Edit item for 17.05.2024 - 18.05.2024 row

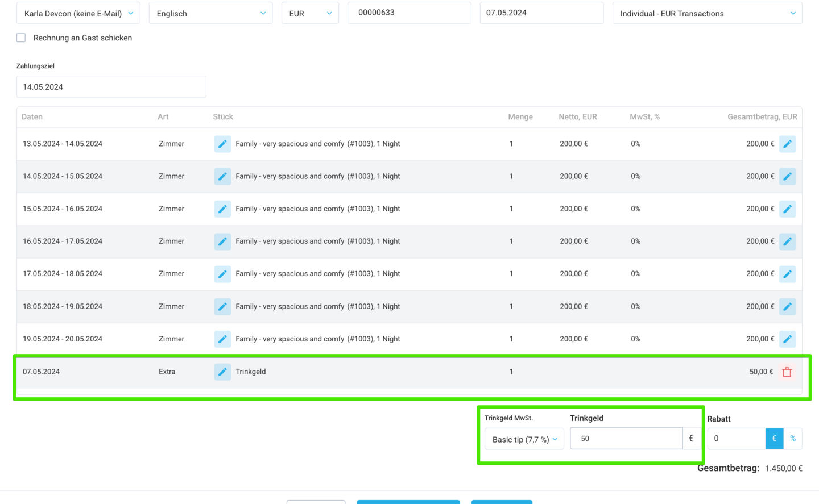coord(222,274)
